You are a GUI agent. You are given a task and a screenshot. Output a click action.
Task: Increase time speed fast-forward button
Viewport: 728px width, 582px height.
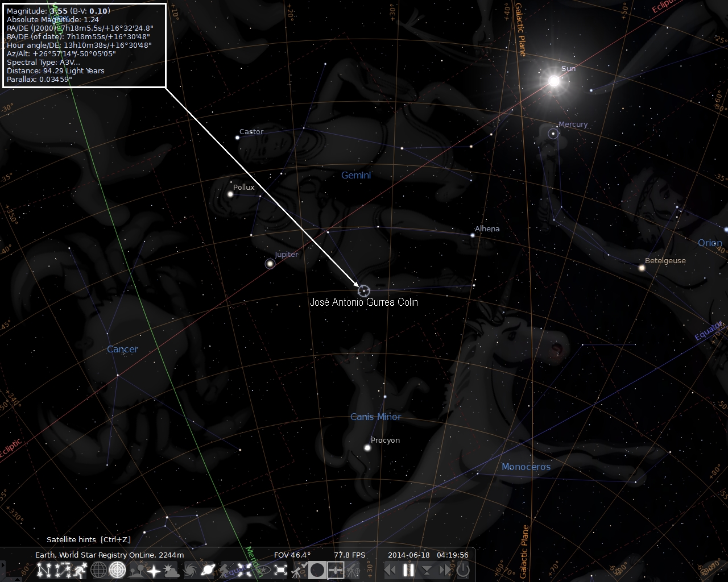coord(444,570)
